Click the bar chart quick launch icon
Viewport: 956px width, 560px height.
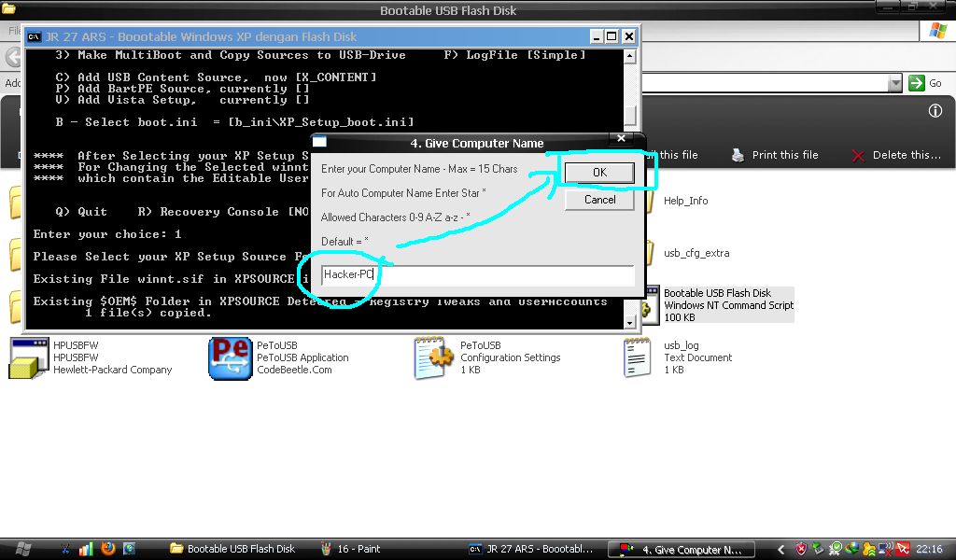click(86, 549)
